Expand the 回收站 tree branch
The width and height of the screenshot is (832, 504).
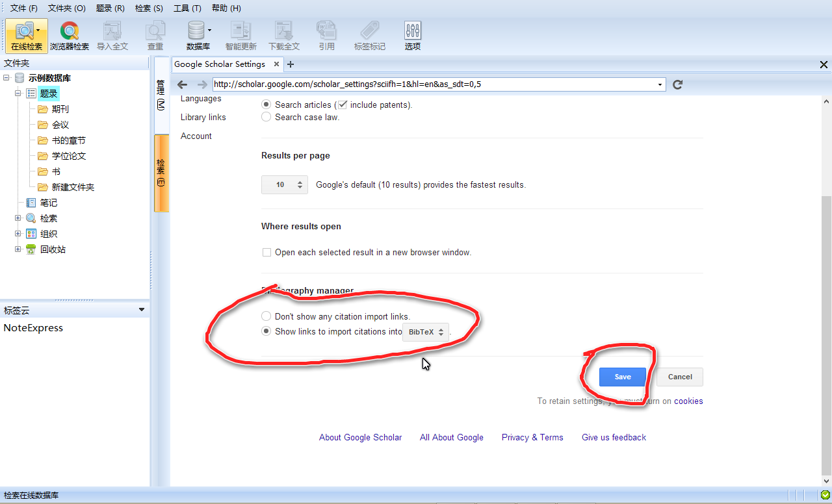pyautogui.click(x=18, y=249)
